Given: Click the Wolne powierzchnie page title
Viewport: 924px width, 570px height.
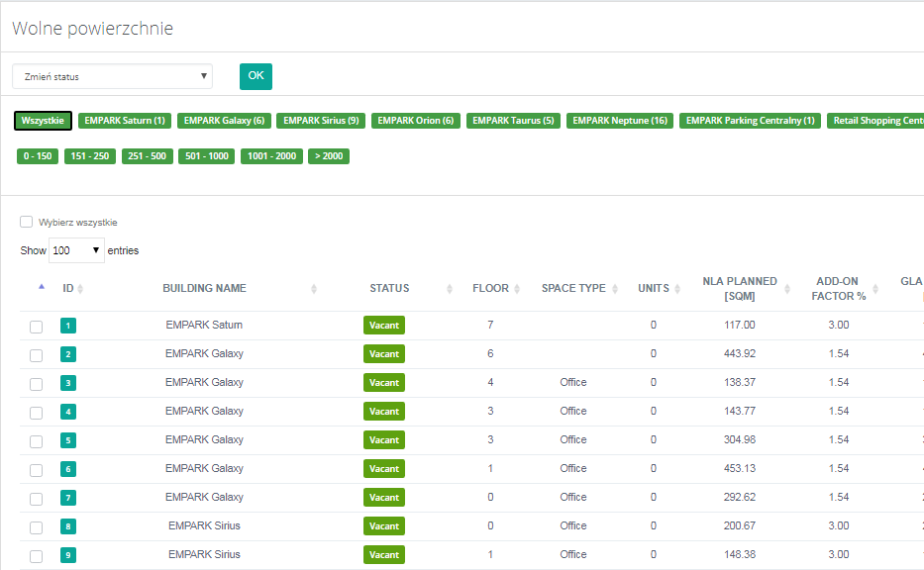Looking at the screenshot, I should pyautogui.click(x=92, y=29).
